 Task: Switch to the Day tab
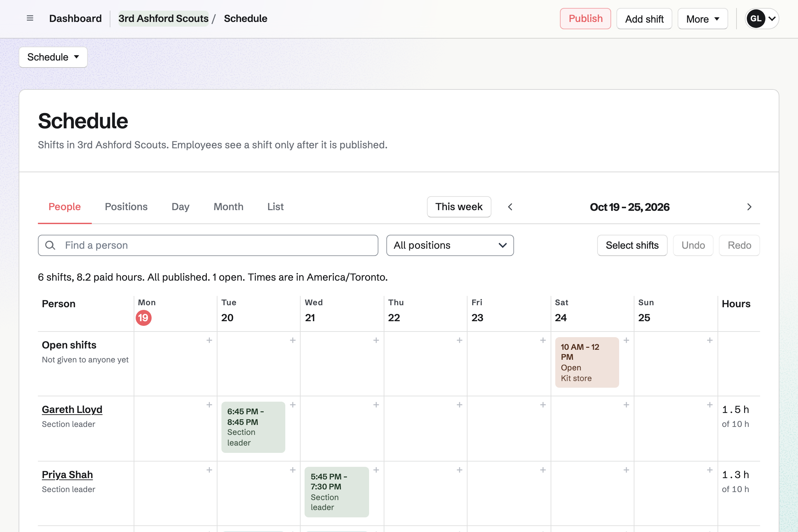click(x=181, y=206)
